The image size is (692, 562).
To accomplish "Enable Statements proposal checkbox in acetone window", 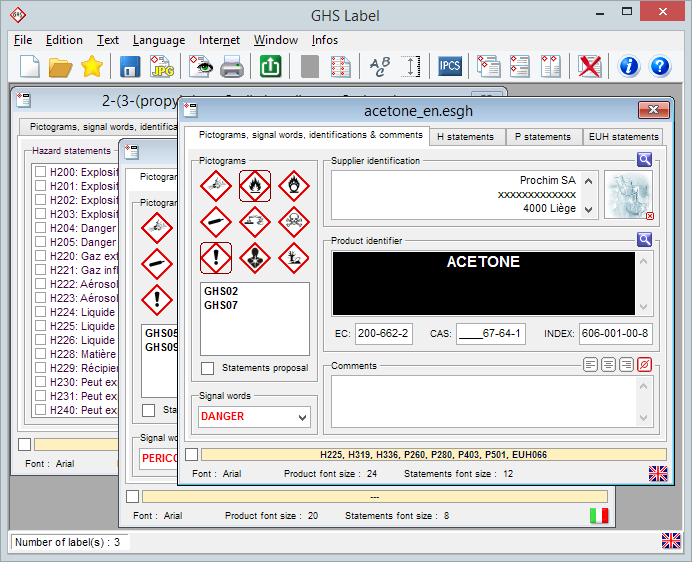I will point(207,368).
